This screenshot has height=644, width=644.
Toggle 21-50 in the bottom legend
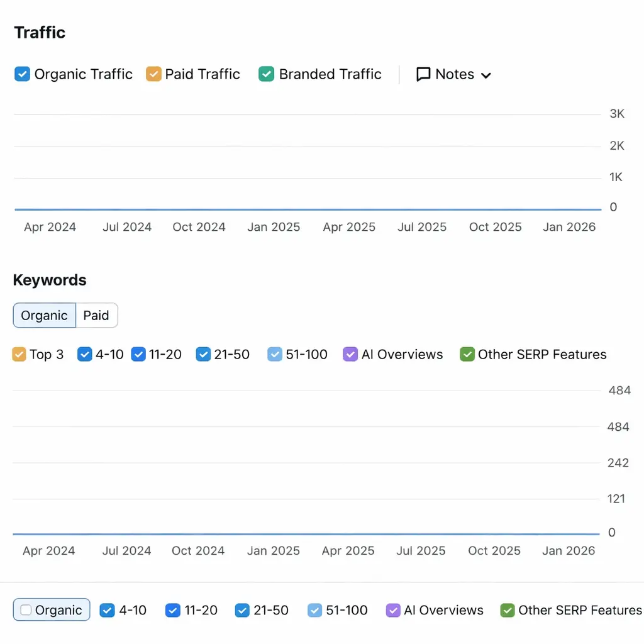click(x=242, y=610)
